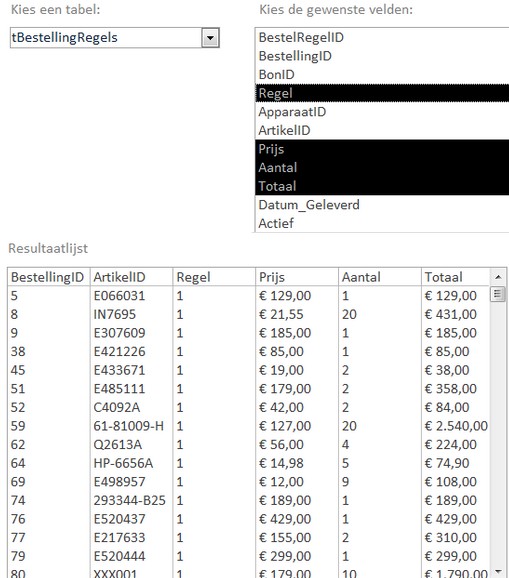Viewport: 509px width, 578px height.
Task: Select BestelRegelID in the field list
Action: click(x=382, y=38)
